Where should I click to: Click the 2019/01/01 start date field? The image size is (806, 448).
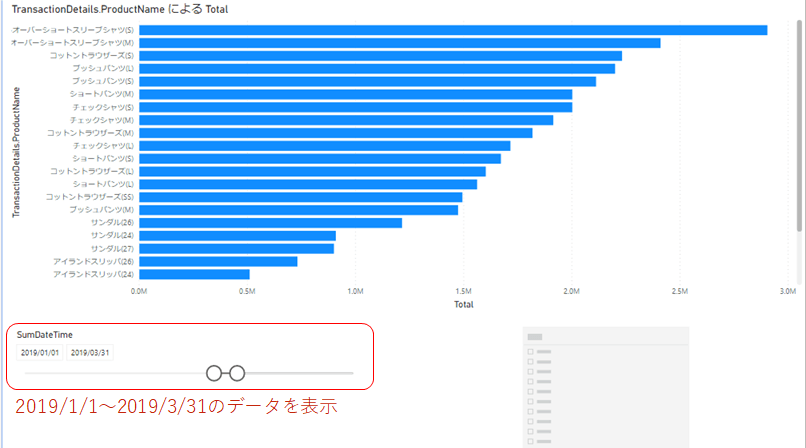(40, 353)
